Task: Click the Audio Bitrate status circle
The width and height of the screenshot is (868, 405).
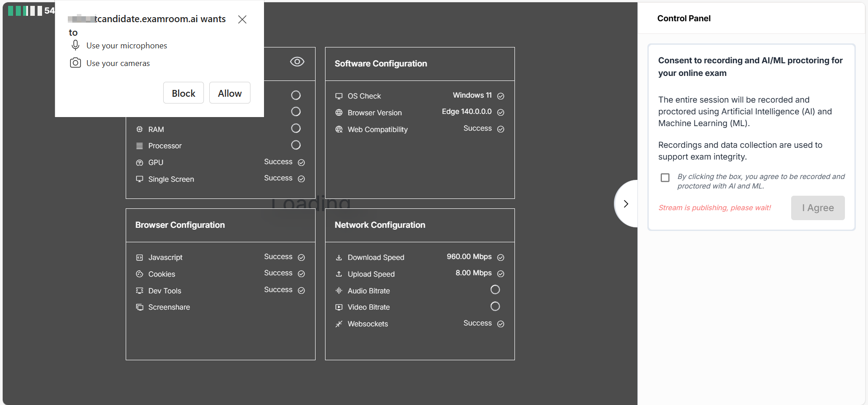Action: pos(495,290)
